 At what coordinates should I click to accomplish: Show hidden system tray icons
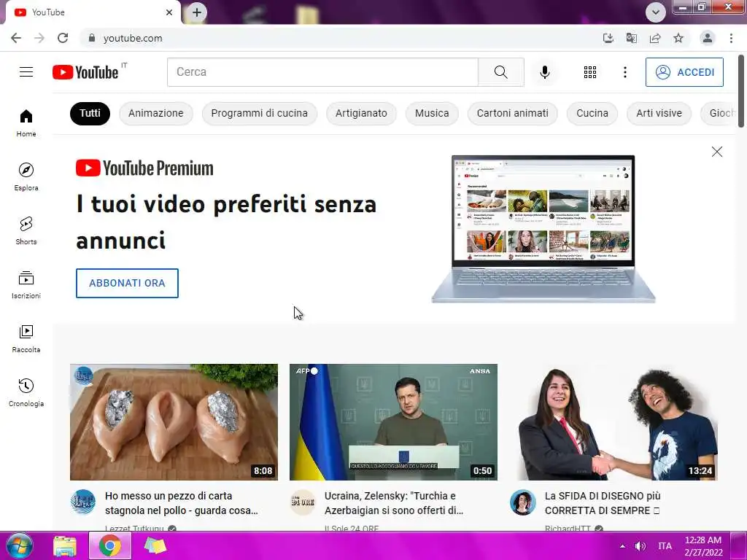[622, 546]
